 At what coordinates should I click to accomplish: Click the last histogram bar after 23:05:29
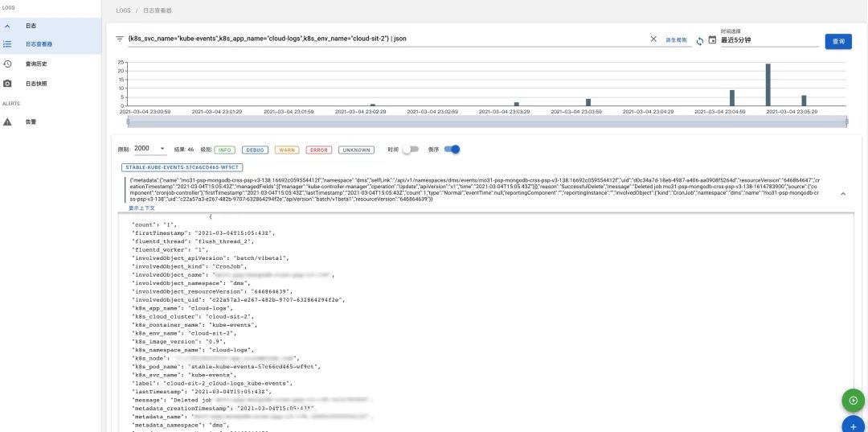click(804, 101)
